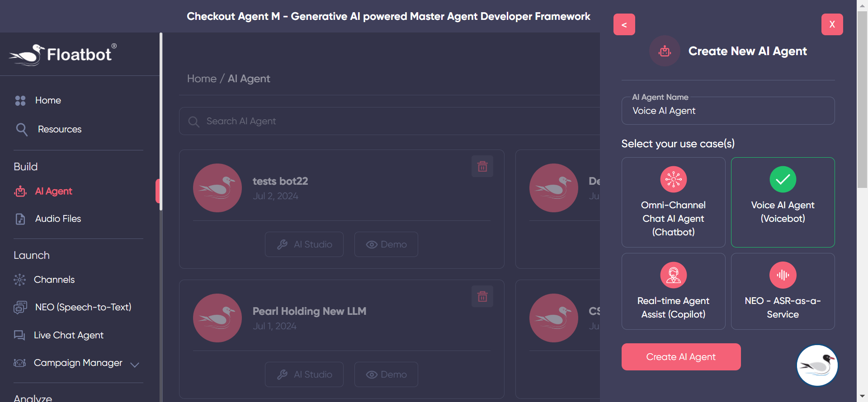This screenshot has width=868, height=402.
Task: Click the back arrow button in the Create panel
Action: pos(624,24)
